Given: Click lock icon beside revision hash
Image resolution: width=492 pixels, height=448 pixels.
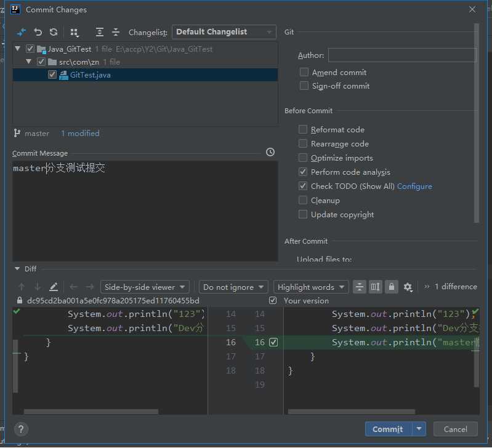Looking at the screenshot, I should pos(20,301).
